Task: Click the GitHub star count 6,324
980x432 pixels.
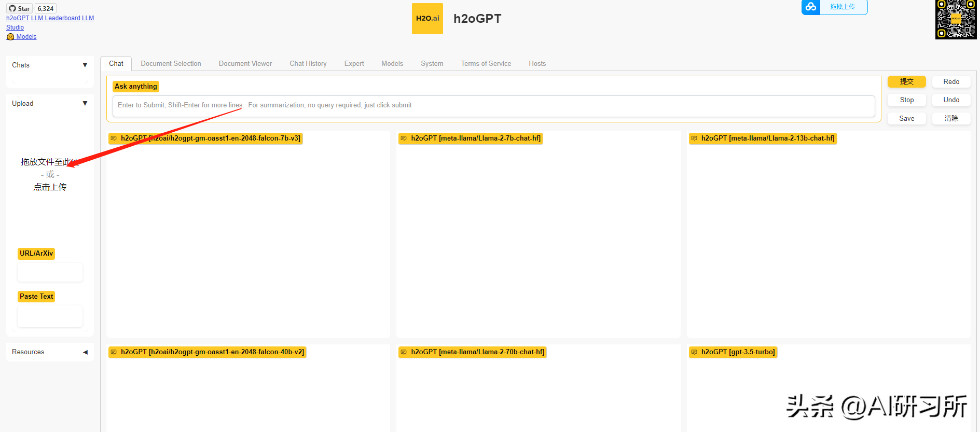Action: click(x=46, y=8)
